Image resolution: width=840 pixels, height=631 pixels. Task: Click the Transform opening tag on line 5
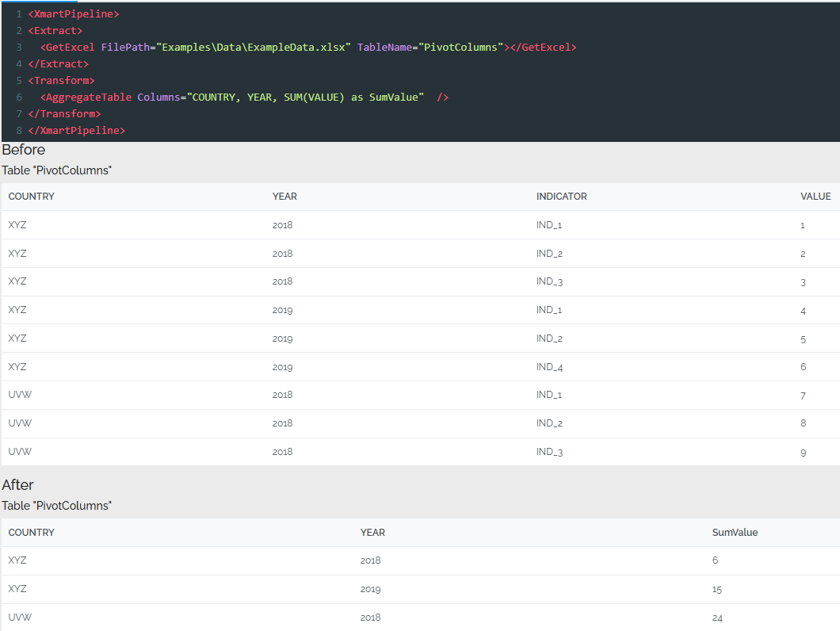[x=61, y=80]
